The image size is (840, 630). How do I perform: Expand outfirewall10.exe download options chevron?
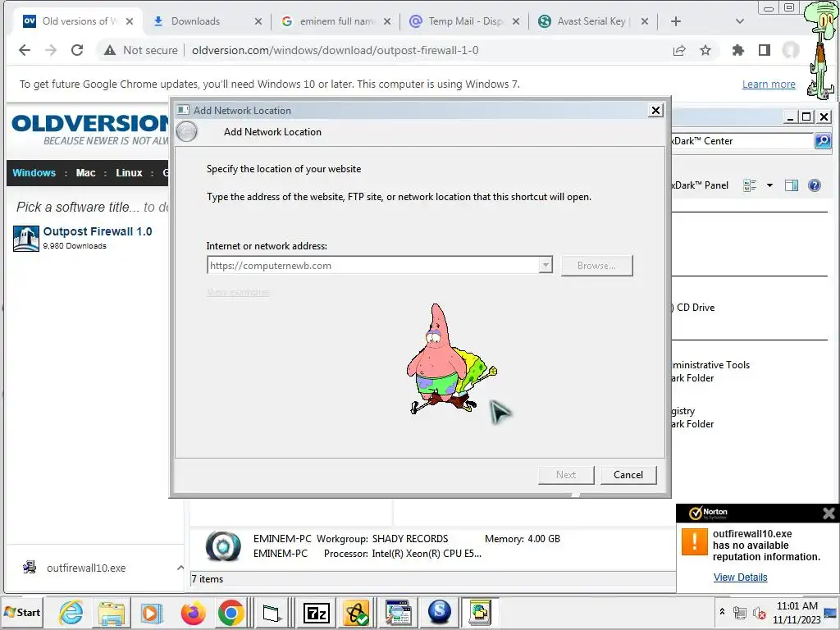coord(180,568)
